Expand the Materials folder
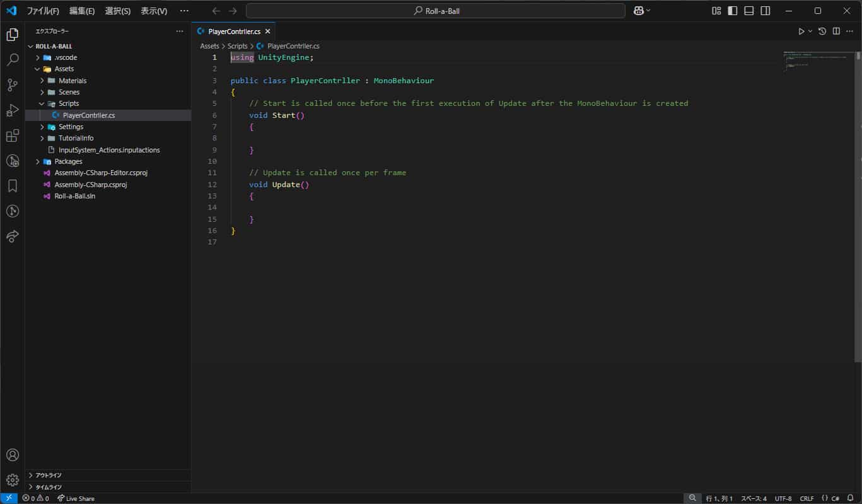This screenshot has height=504, width=862. point(72,81)
